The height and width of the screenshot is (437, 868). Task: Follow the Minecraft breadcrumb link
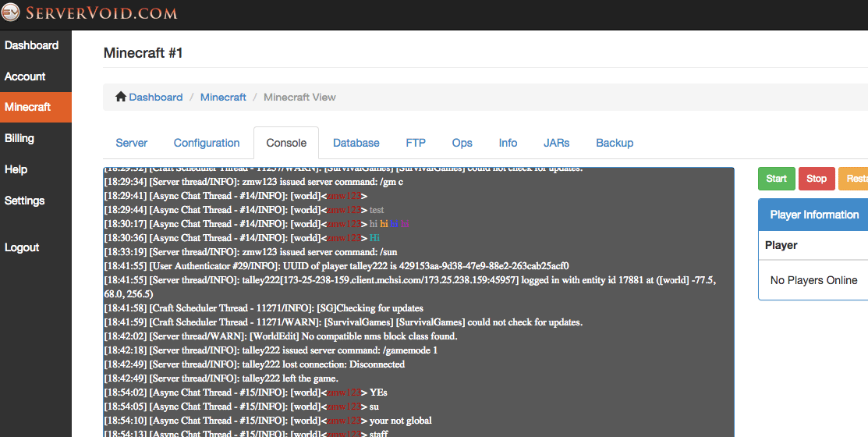pos(223,98)
